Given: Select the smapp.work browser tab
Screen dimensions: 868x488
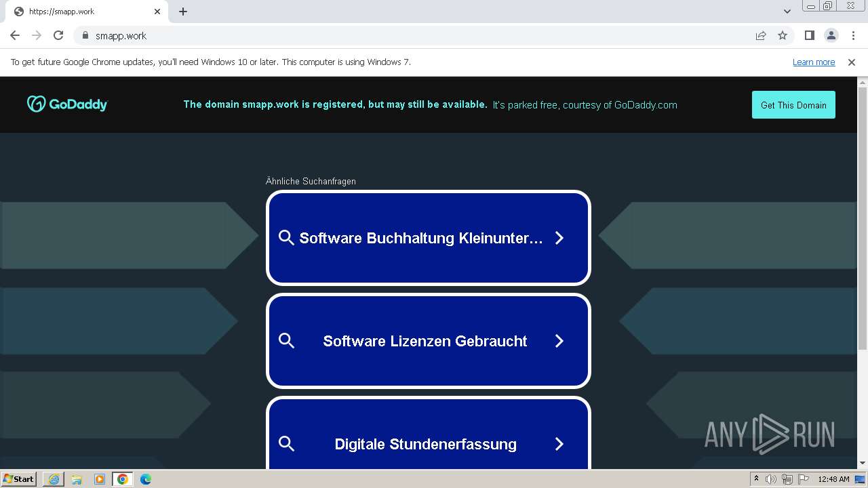Looking at the screenshot, I should click(87, 12).
